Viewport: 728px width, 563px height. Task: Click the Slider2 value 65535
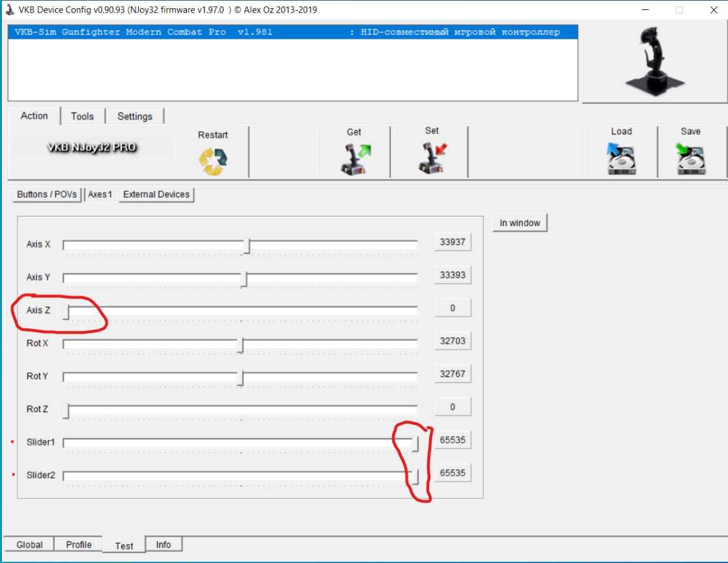(453, 473)
